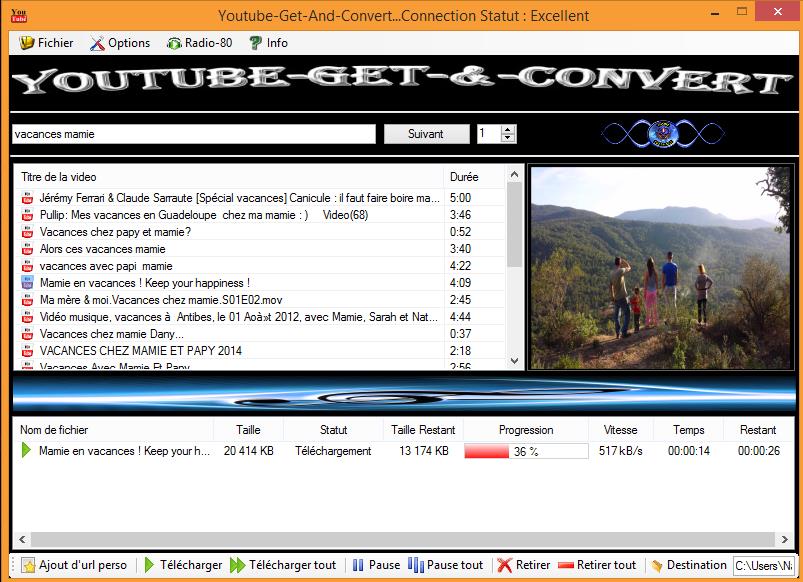This screenshot has width=803, height=582.
Task: Sort downloads by the 'Taille' column header
Action: point(248,430)
